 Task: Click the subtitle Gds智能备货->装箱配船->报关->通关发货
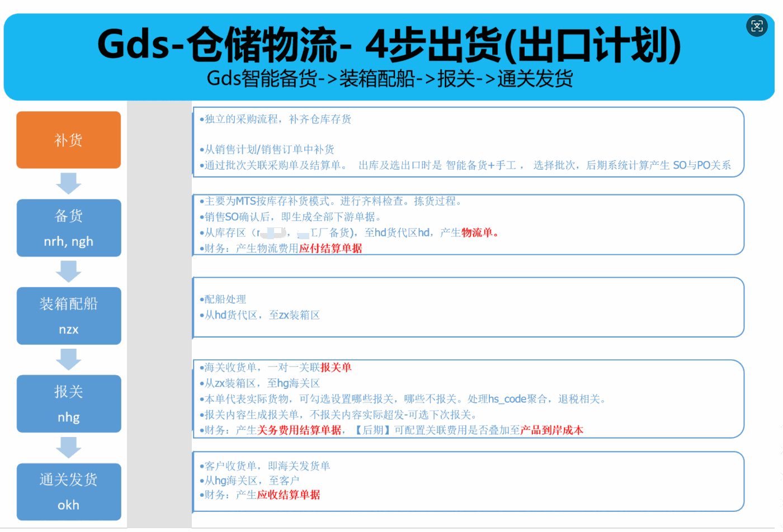[x=390, y=79]
